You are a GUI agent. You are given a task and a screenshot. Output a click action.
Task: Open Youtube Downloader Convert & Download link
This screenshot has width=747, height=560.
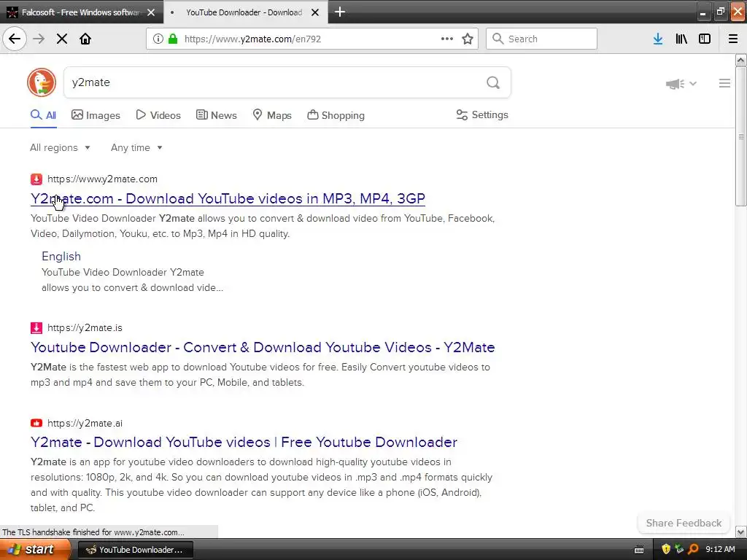pyautogui.click(x=263, y=347)
